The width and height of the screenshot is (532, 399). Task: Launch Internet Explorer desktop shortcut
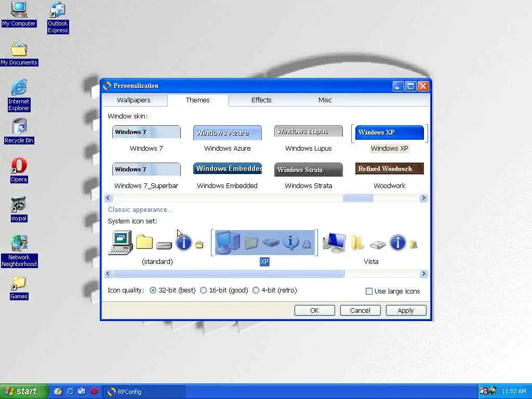tap(19, 96)
